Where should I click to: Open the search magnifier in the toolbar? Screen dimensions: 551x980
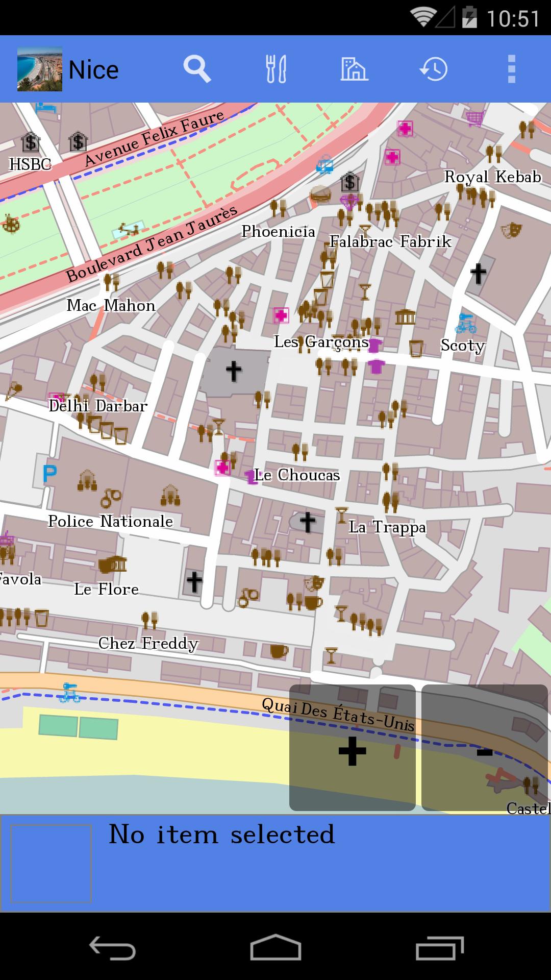tap(197, 69)
